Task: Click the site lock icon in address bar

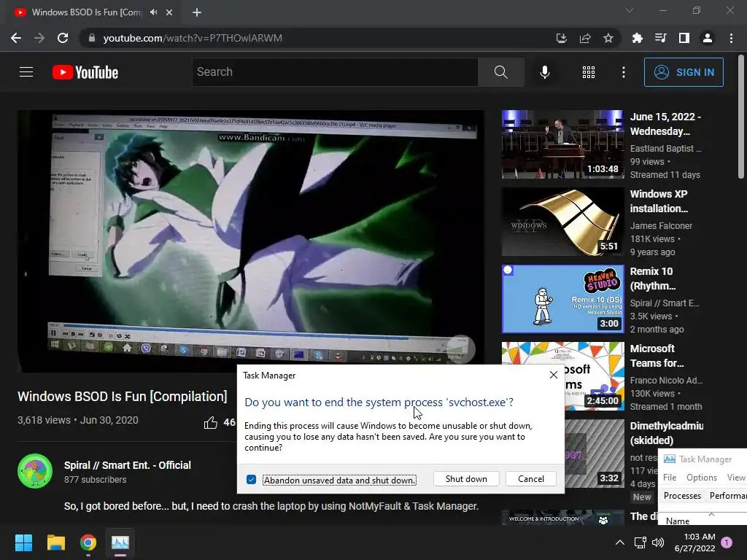Action: pyautogui.click(x=92, y=38)
